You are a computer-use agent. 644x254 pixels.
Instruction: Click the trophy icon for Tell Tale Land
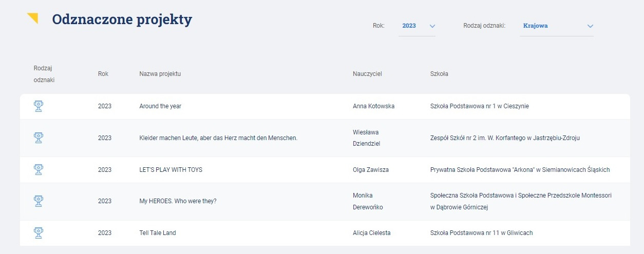38,232
